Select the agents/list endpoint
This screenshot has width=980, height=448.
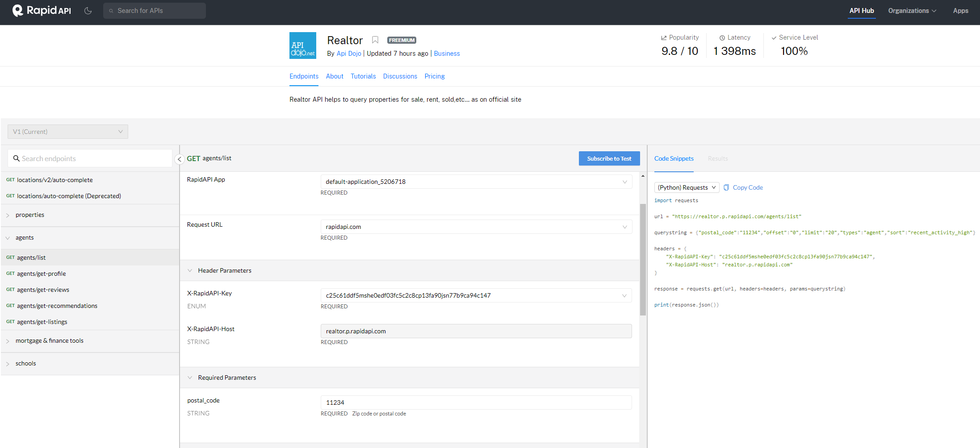pyautogui.click(x=90, y=257)
